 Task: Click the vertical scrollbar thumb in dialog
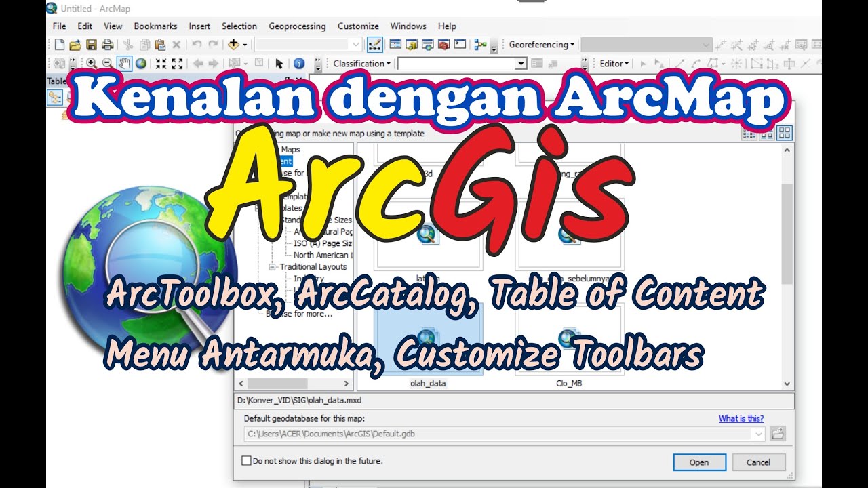point(787,234)
